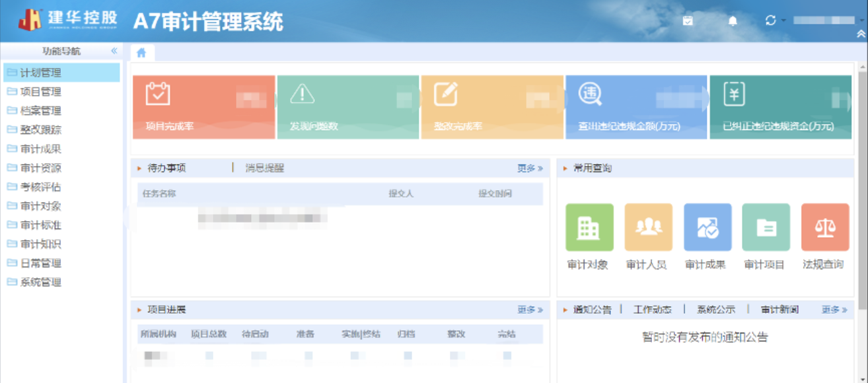
Task: Expand the 系统管理 tree folder
Action: [40, 282]
